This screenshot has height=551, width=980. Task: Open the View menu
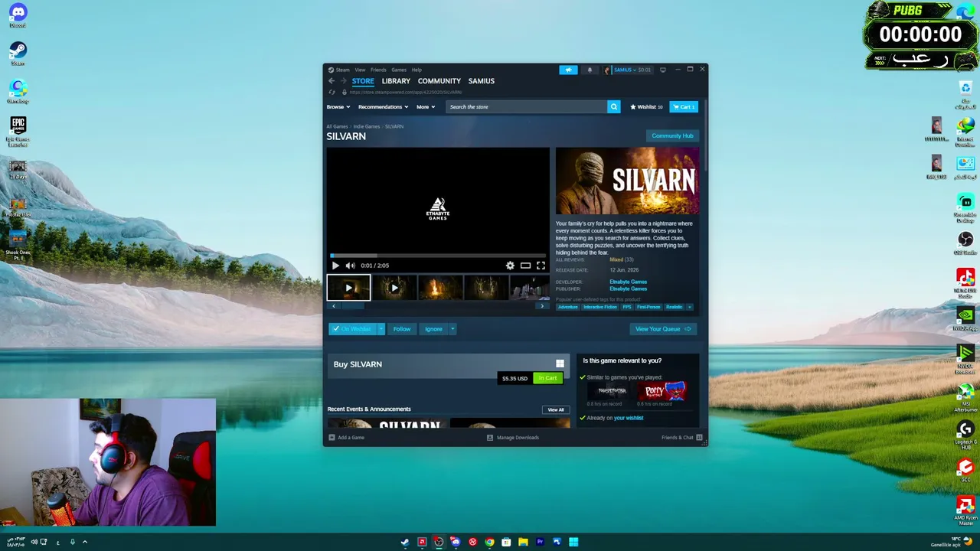coord(360,70)
